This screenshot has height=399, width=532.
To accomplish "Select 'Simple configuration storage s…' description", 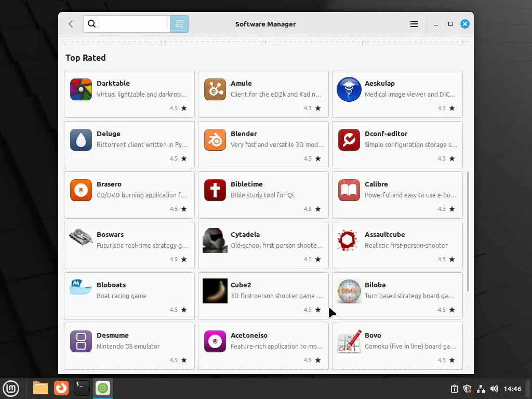I will (x=410, y=145).
